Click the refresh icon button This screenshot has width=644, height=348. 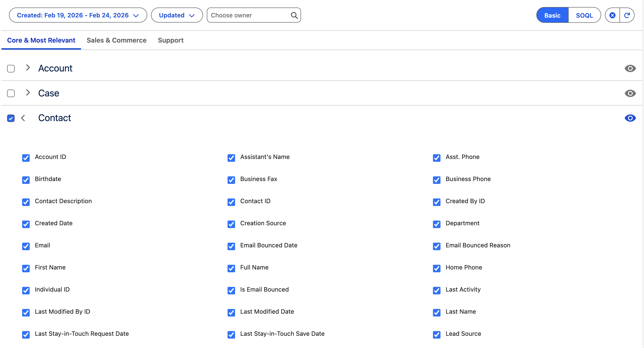point(627,16)
